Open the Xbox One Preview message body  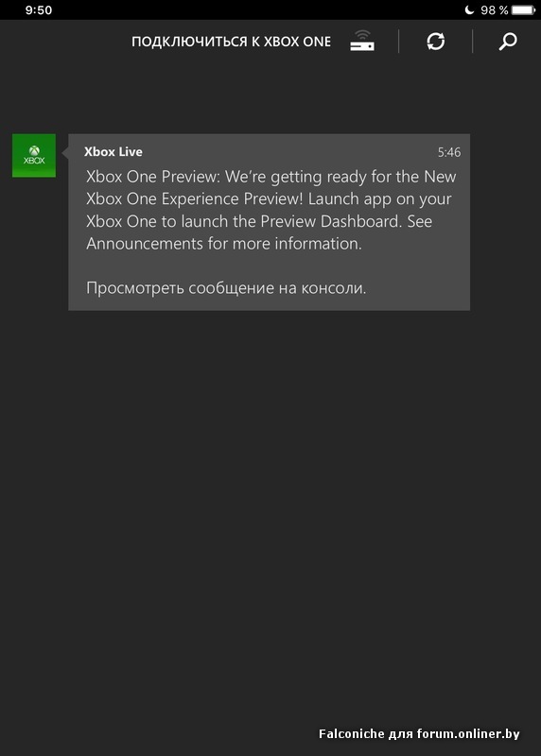point(270,210)
